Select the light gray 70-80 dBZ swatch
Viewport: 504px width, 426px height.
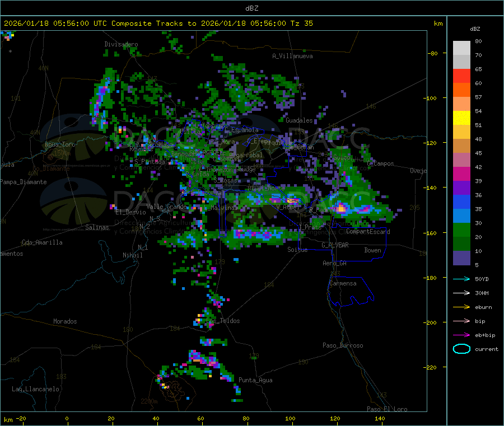tap(461, 48)
